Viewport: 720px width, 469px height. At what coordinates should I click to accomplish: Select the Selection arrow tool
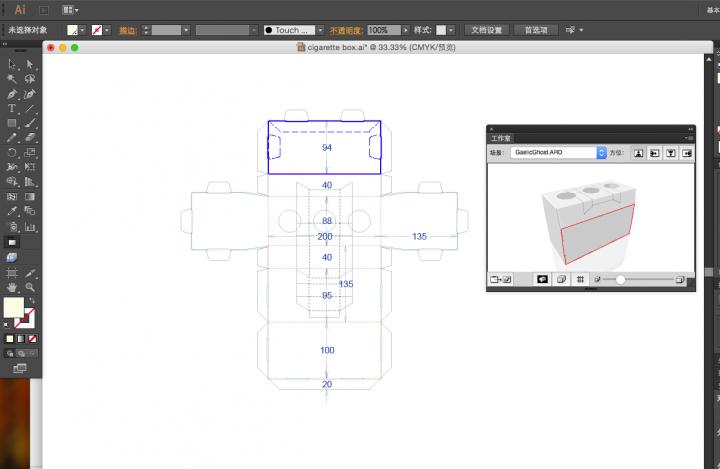11,64
